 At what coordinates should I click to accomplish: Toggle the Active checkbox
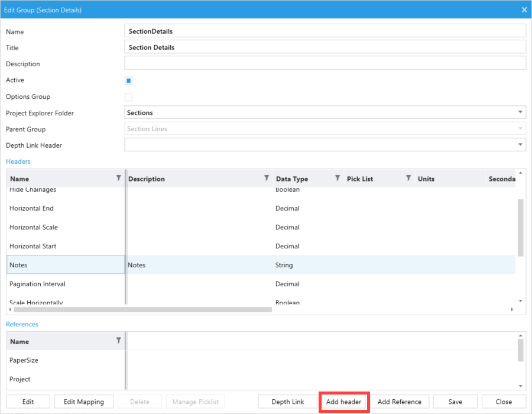click(129, 81)
